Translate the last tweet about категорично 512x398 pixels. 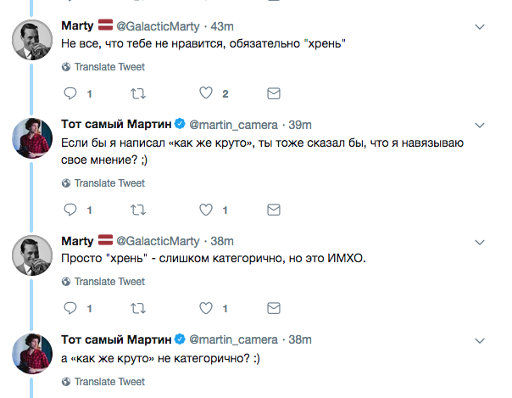[x=103, y=382]
